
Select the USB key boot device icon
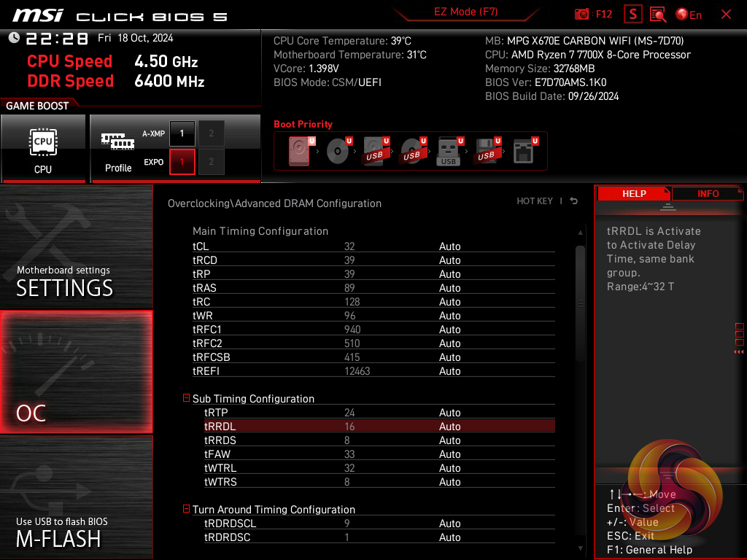pyautogui.click(x=449, y=152)
